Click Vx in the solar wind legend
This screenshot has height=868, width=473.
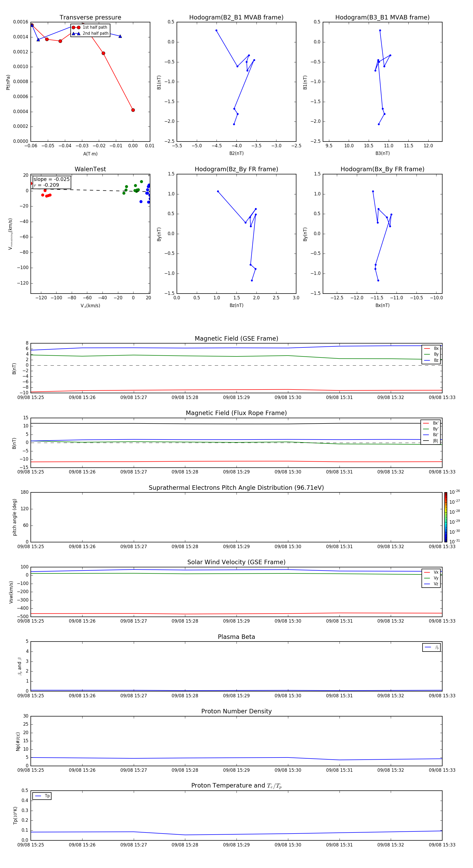431,572
